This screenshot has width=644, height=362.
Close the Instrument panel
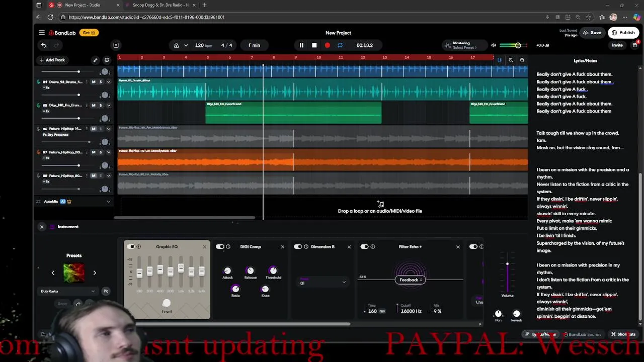pyautogui.click(x=42, y=227)
